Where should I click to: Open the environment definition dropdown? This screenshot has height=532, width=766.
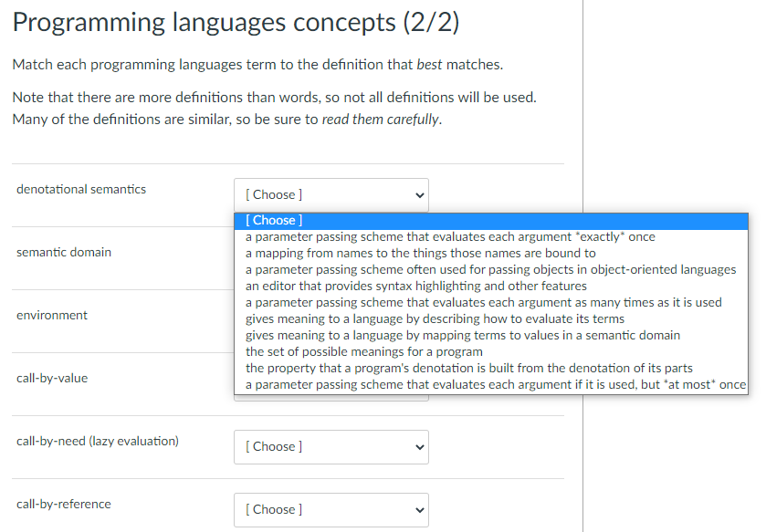point(331,320)
